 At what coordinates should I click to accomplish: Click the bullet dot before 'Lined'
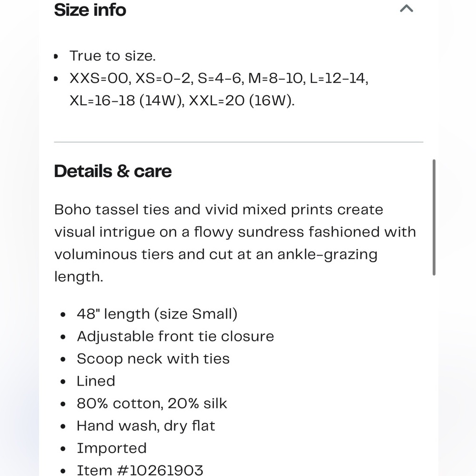63,382
